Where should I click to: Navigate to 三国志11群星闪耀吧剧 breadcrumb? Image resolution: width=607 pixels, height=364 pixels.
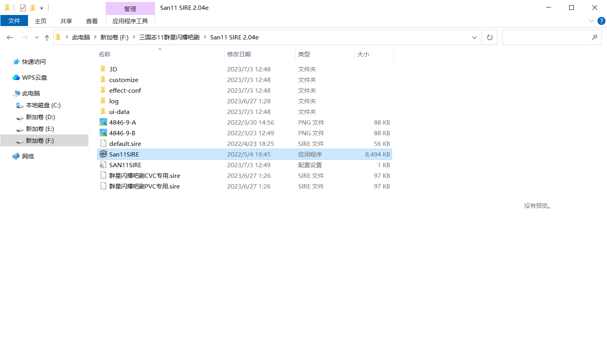(169, 37)
